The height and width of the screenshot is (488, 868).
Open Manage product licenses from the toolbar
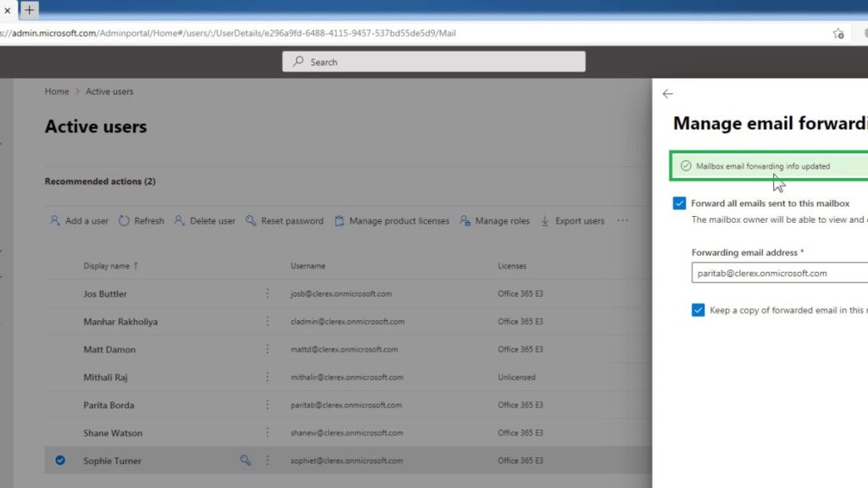(340, 220)
